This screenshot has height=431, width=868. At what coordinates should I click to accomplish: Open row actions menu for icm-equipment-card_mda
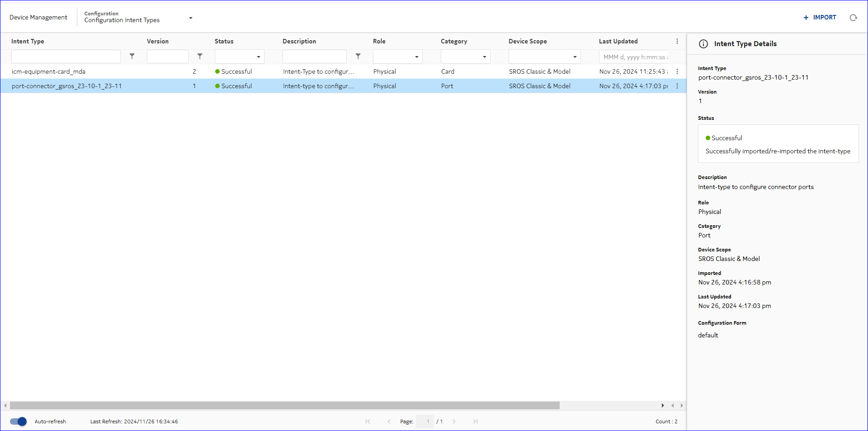click(x=677, y=71)
